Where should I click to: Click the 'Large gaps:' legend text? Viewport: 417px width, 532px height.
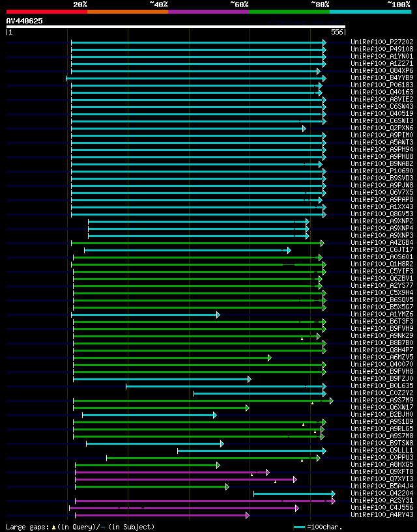[27, 527]
